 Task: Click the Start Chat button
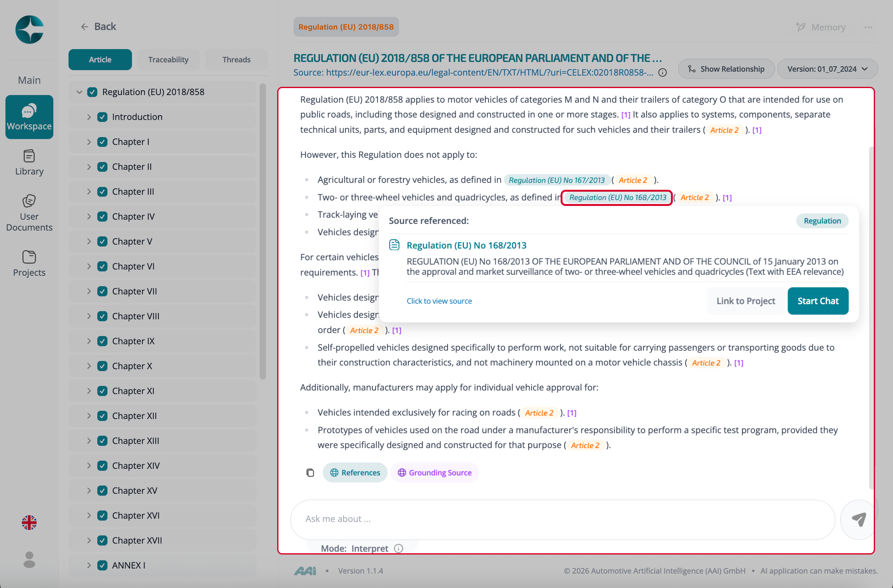(818, 301)
